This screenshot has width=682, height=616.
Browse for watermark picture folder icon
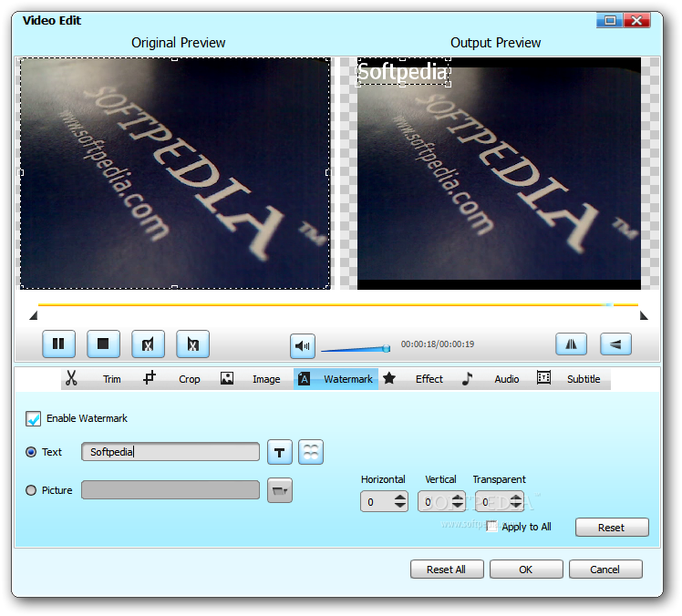click(x=279, y=490)
